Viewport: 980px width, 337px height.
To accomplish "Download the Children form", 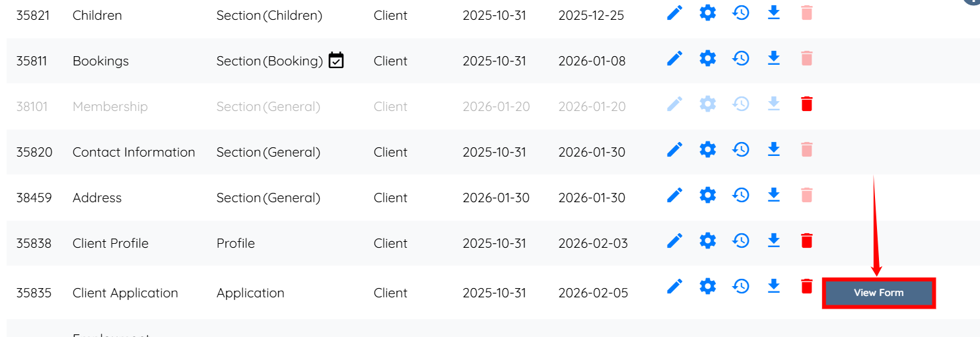I will coord(774,13).
